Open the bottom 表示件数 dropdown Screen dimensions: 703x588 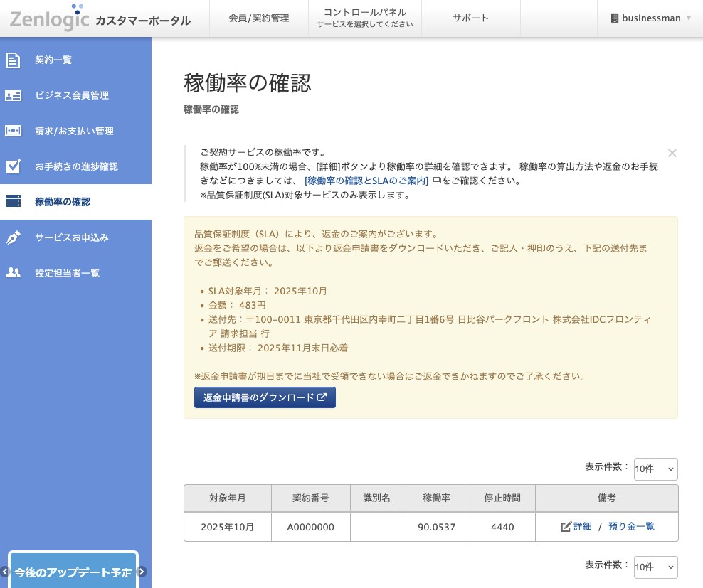point(655,567)
